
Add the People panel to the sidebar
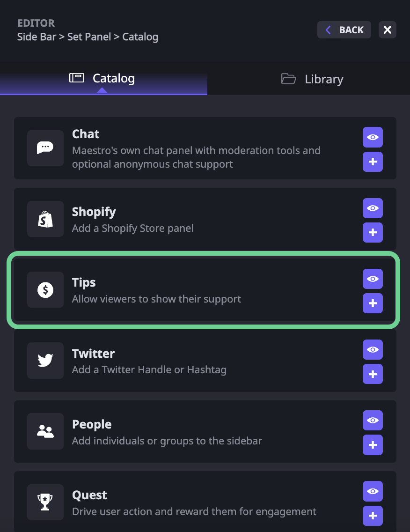pyautogui.click(x=373, y=445)
